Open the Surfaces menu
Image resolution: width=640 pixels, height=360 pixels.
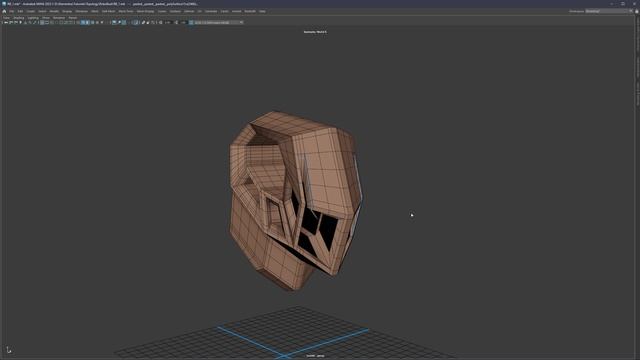pos(175,11)
